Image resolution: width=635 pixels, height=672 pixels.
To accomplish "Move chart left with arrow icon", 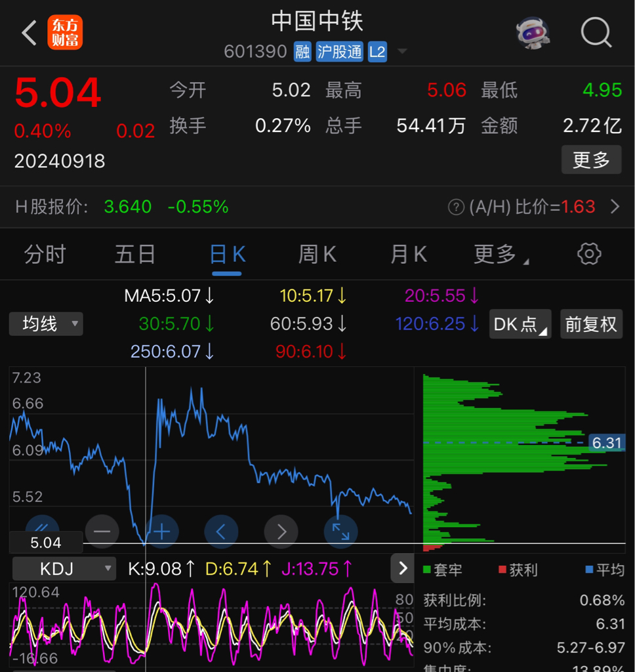I will [221, 532].
